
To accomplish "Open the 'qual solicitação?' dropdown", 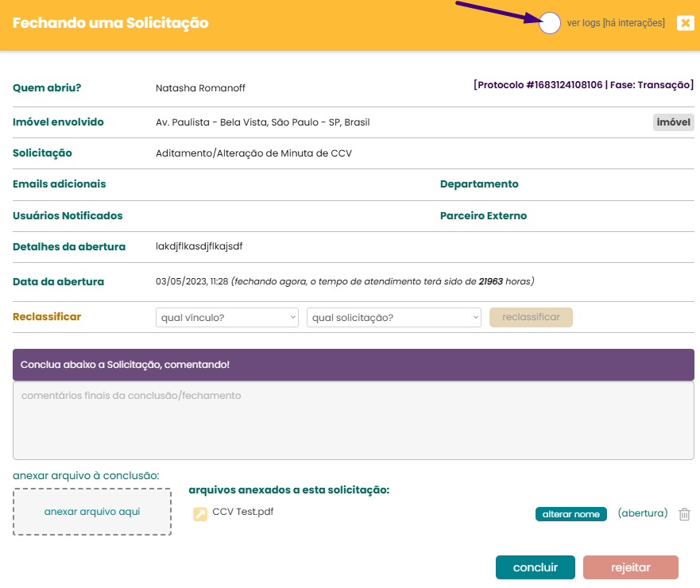I will click(x=393, y=318).
